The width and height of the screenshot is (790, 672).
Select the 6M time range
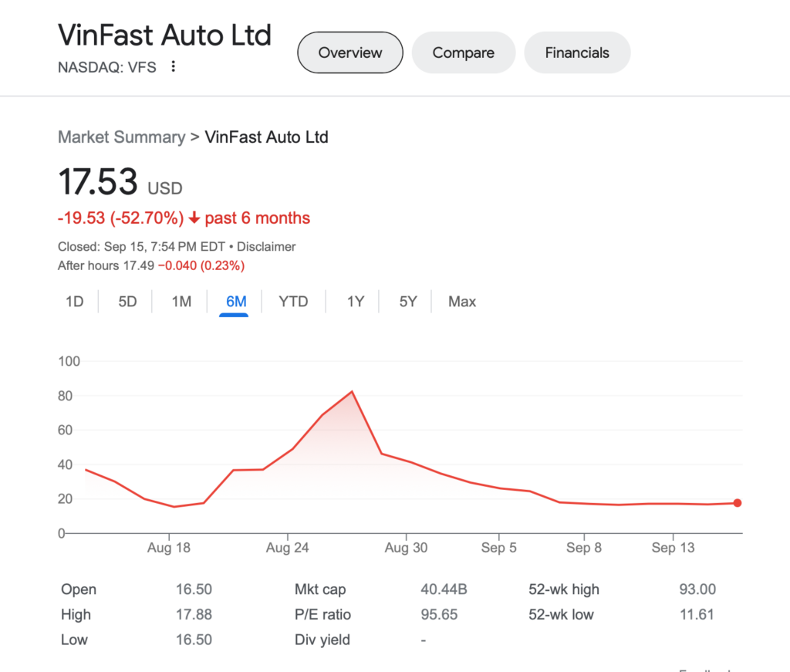[236, 301]
